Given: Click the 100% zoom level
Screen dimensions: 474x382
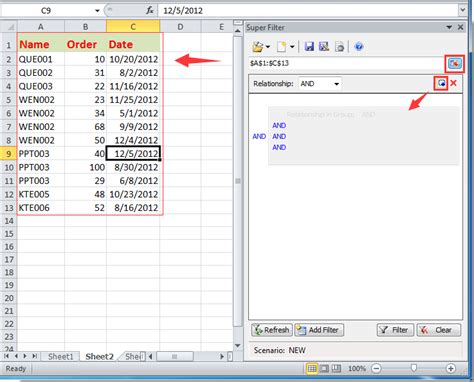Looking at the screenshot, I should tap(357, 369).
